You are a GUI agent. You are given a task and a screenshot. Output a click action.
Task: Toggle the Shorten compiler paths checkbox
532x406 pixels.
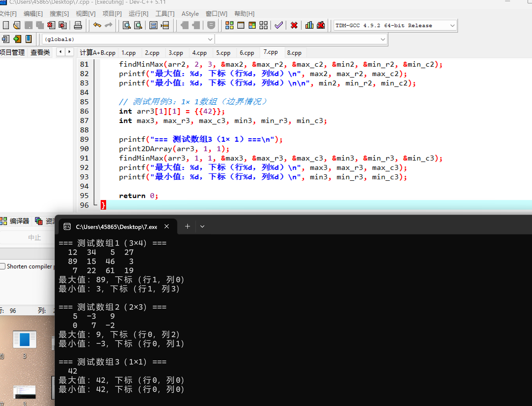[x=3, y=266]
